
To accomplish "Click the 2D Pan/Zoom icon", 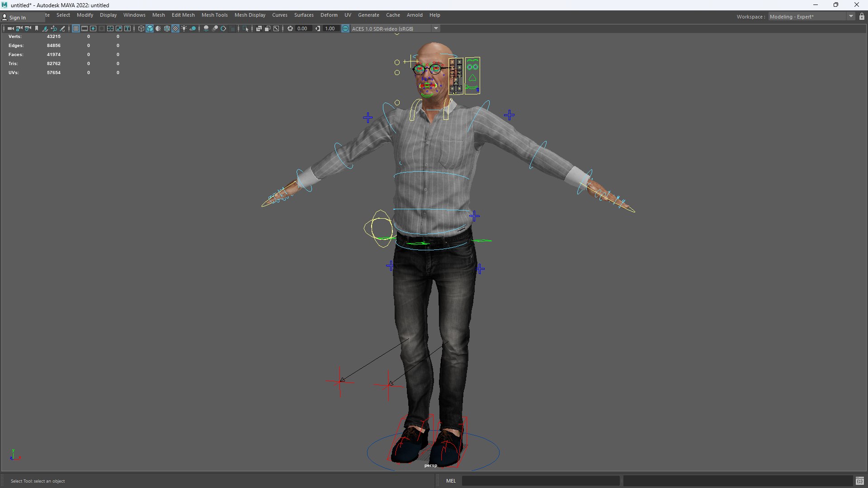I will tap(54, 28).
